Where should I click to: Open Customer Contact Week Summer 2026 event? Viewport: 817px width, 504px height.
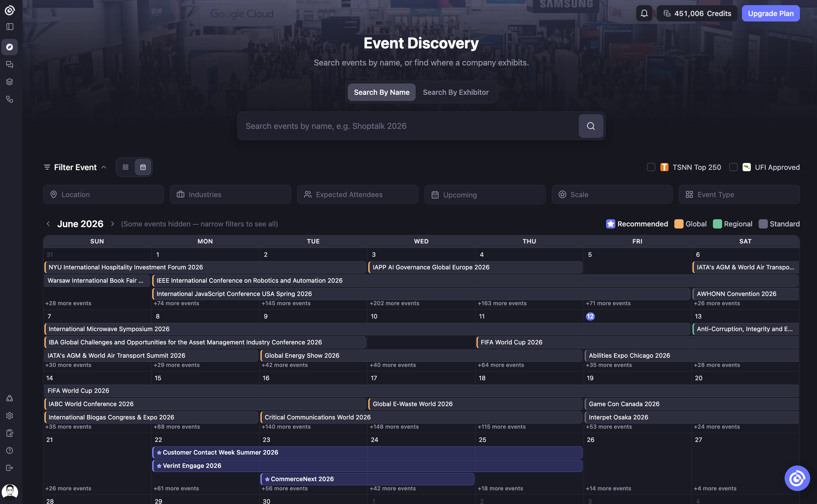point(367,453)
